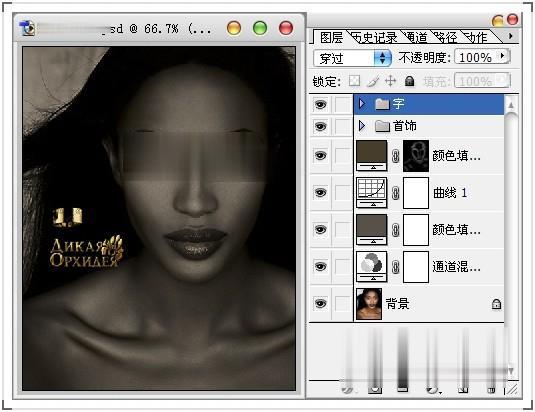This screenshot has width=535, height=412.
Task: Toggle the link box of the 首饰 group
Action: click(342, 126)
